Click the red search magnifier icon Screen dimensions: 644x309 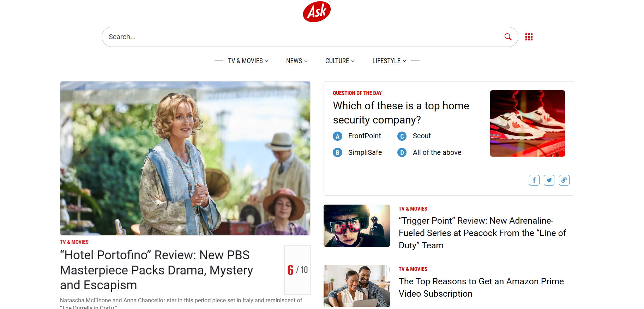tap(508, 37)
